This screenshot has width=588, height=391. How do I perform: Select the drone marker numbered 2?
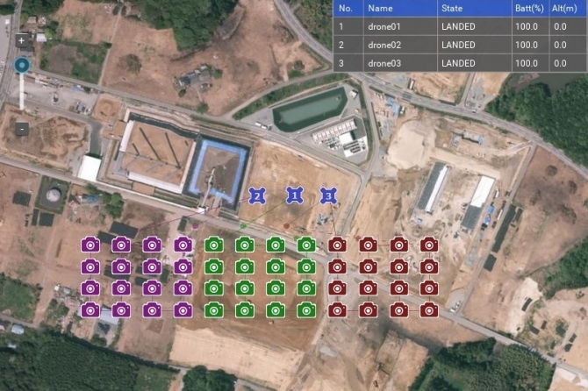click(257, 195)
